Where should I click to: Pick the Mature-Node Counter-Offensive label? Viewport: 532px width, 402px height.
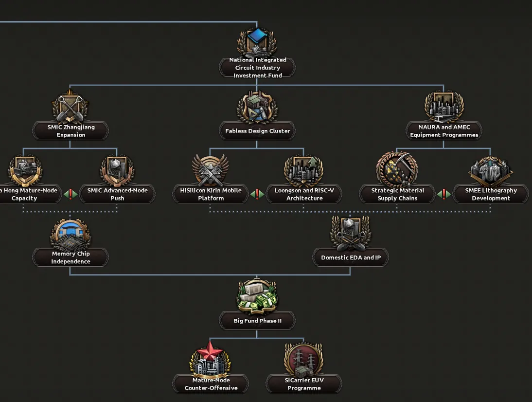coord(211,384)
